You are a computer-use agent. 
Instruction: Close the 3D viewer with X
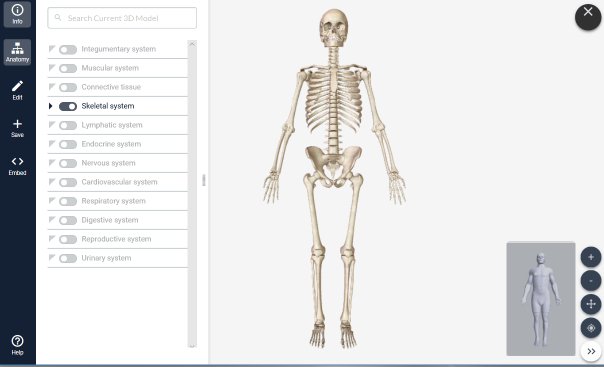pyautogui.click(x=588, y=17)
